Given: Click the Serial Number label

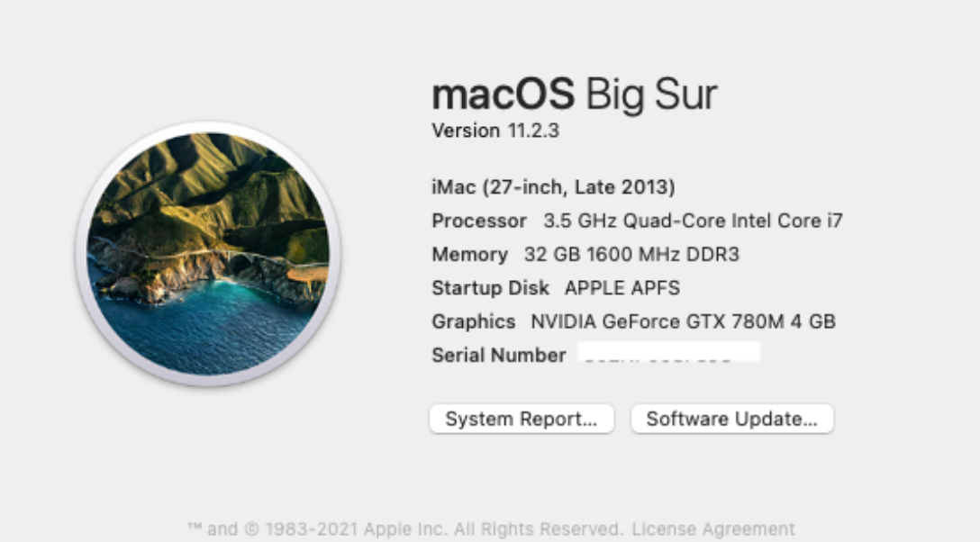Looking at the screenshot, I should 498,355.
